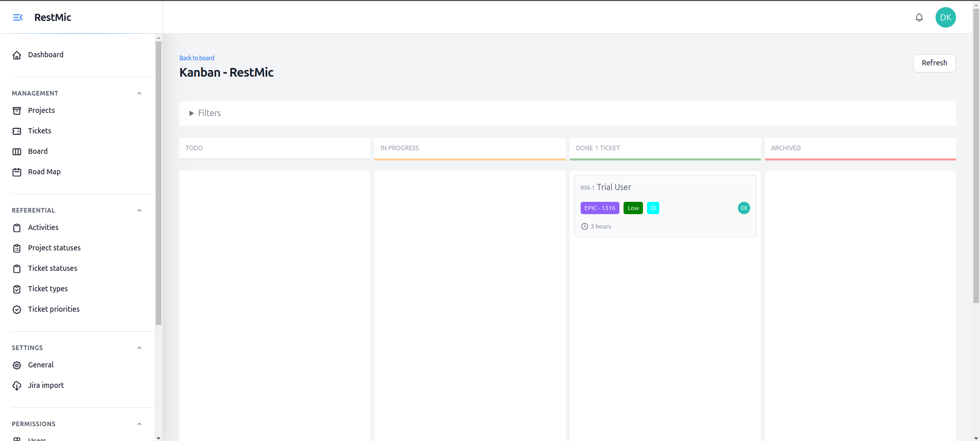This screenshot has width=980, height=441.
Task: Click the Kanban - RestMic page heading
Action: [x=226, y=73]
